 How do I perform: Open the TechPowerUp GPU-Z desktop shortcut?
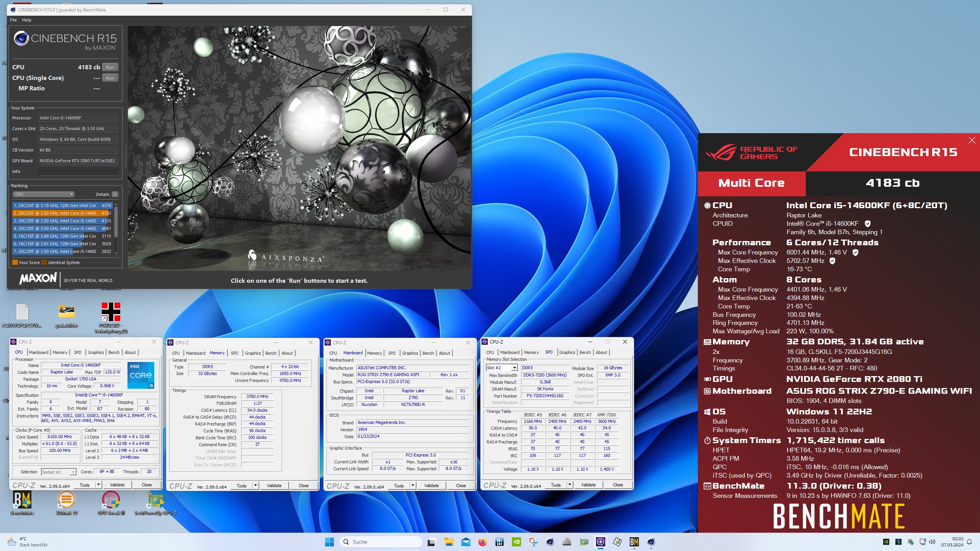(155, 503)
